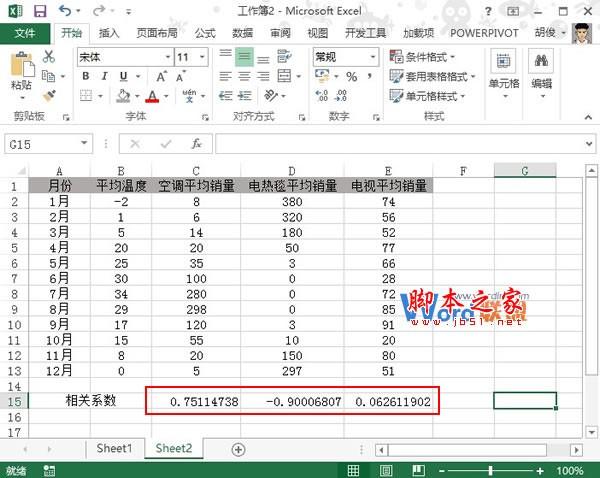Toggle align text left

(225, 76)
